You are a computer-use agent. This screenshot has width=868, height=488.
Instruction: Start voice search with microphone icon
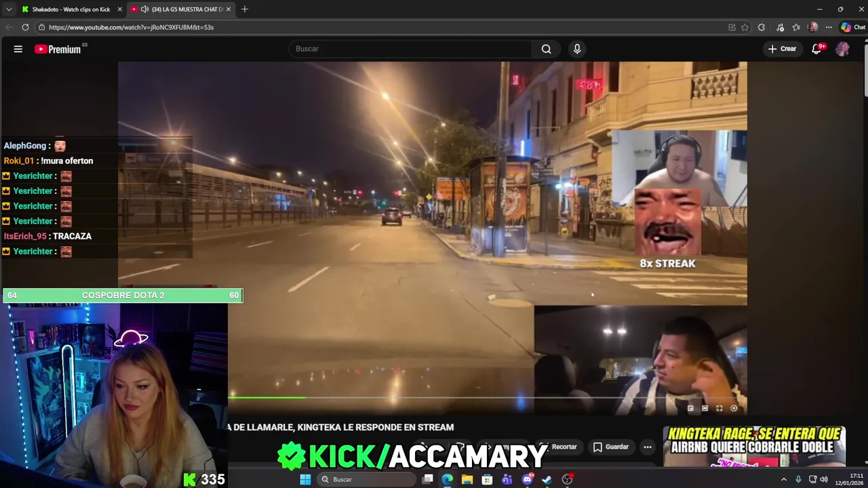click(x=577, y=49)
